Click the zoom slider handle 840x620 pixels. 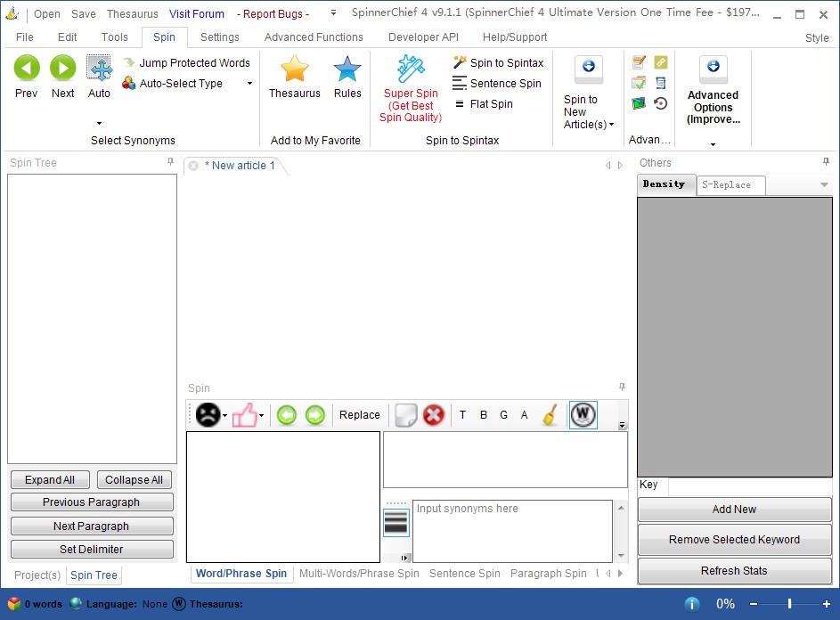789,604
